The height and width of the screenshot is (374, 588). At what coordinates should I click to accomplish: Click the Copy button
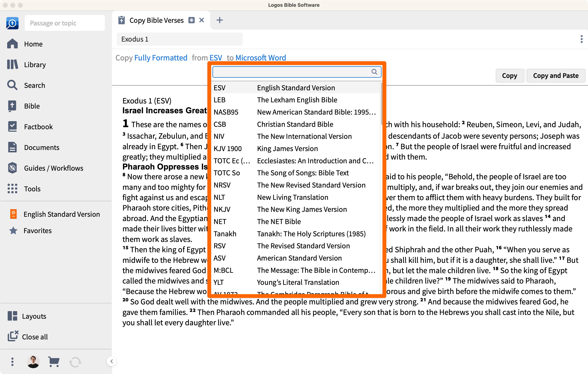[x=509, y=76]
